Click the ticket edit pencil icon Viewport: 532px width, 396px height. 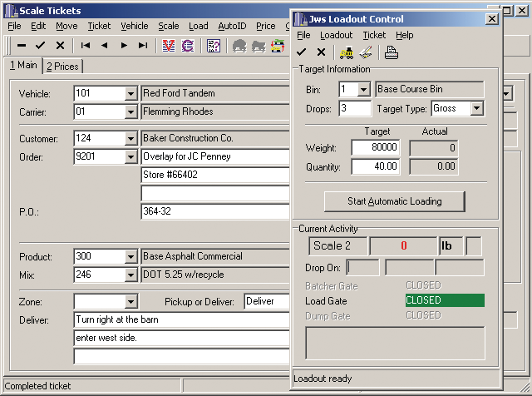pos(366,52)
